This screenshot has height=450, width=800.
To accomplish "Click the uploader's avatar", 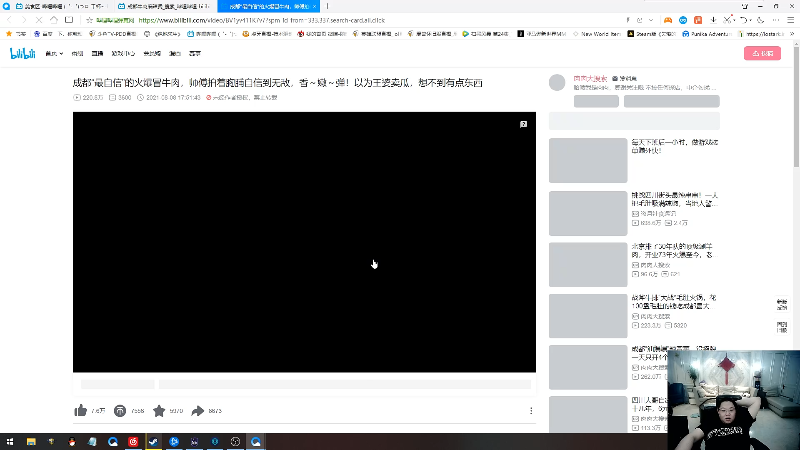I will (x=557, y=82).
